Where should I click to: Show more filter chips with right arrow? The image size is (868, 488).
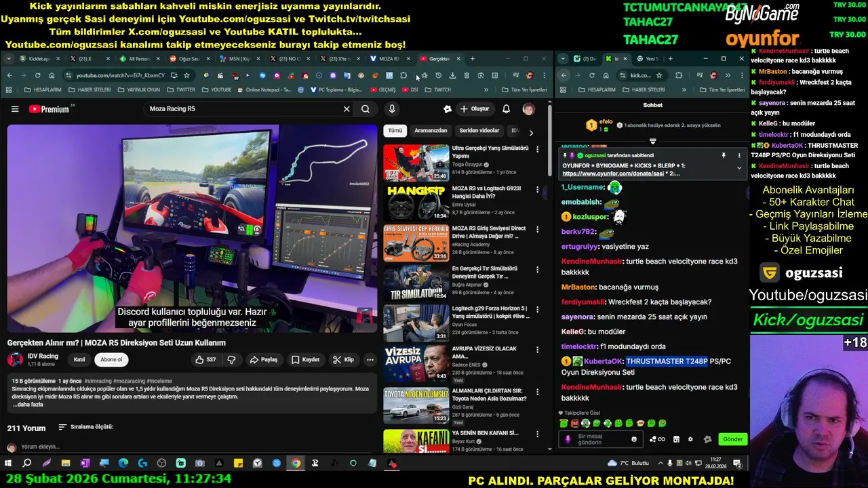coord(531,133)
